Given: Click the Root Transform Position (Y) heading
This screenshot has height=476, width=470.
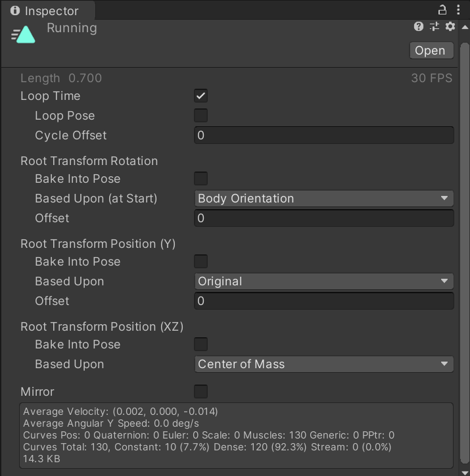Looking at the screenshot, I should 98,244.
